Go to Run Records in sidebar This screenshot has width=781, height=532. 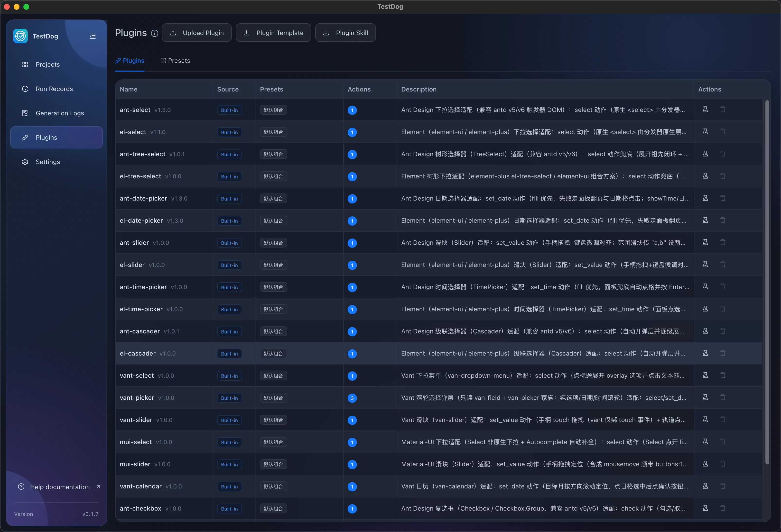(56, 89)
